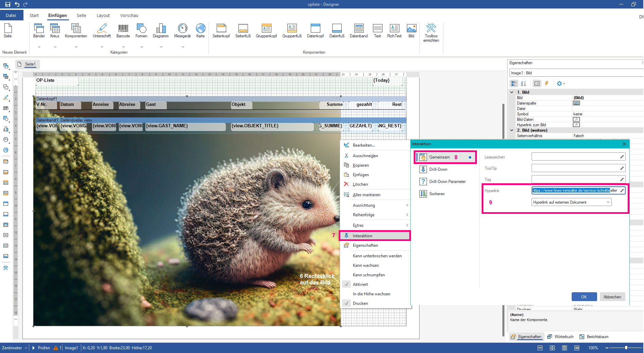Expand the Reihenfolge submenu
This screenshot has width=644, height=353.
[x=375, y=215]
